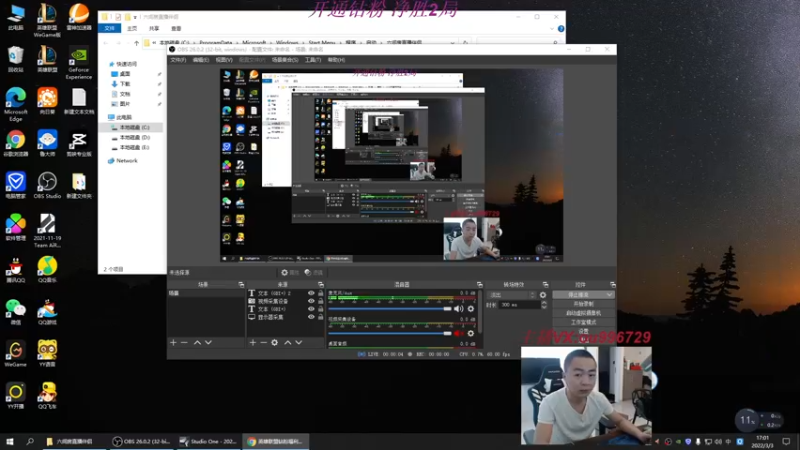Hide the 文本 (GDI+) 2 source
The height and width of the screenshot is (450, 800).
[311, 293]
